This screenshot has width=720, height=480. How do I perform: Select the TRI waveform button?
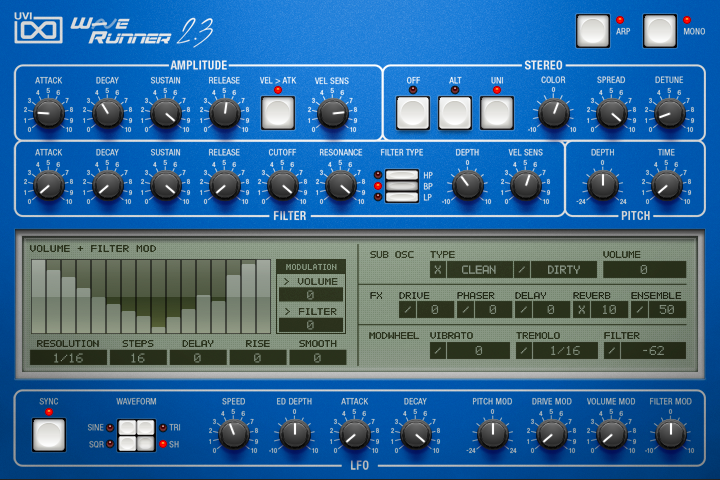point(145,427)
